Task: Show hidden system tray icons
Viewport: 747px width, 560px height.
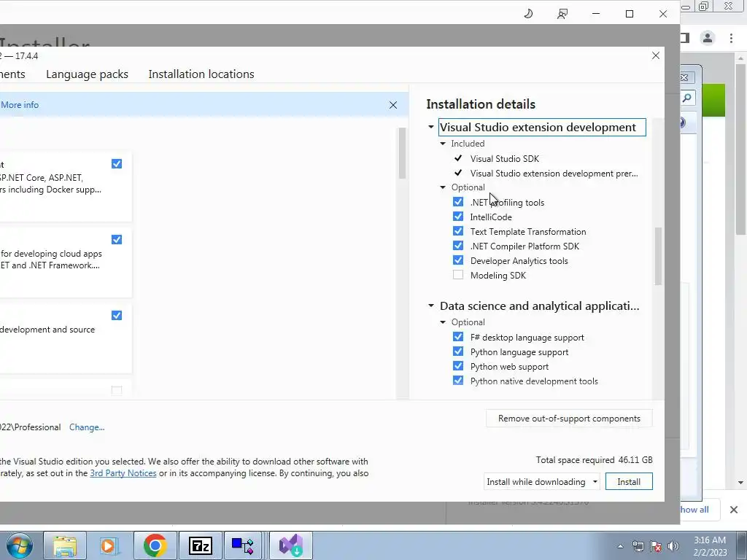Action: (x=620, y=546)
